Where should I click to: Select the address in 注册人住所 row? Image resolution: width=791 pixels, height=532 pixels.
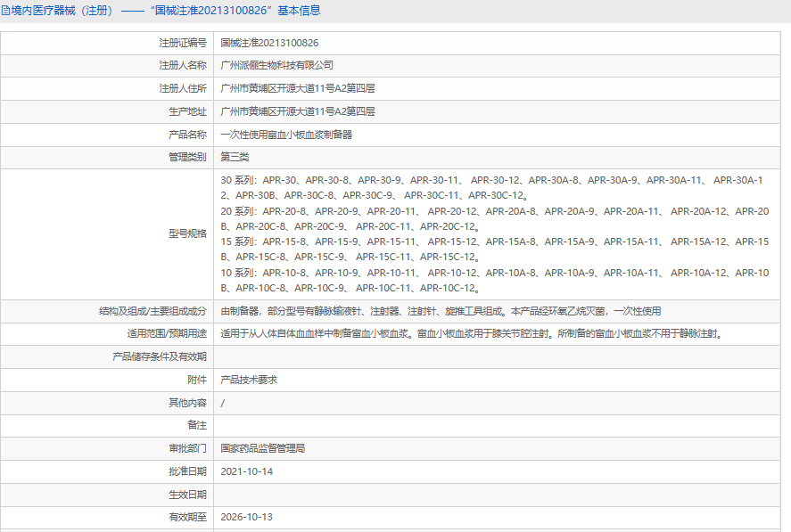pyautogui.click(x=298, y=89)
